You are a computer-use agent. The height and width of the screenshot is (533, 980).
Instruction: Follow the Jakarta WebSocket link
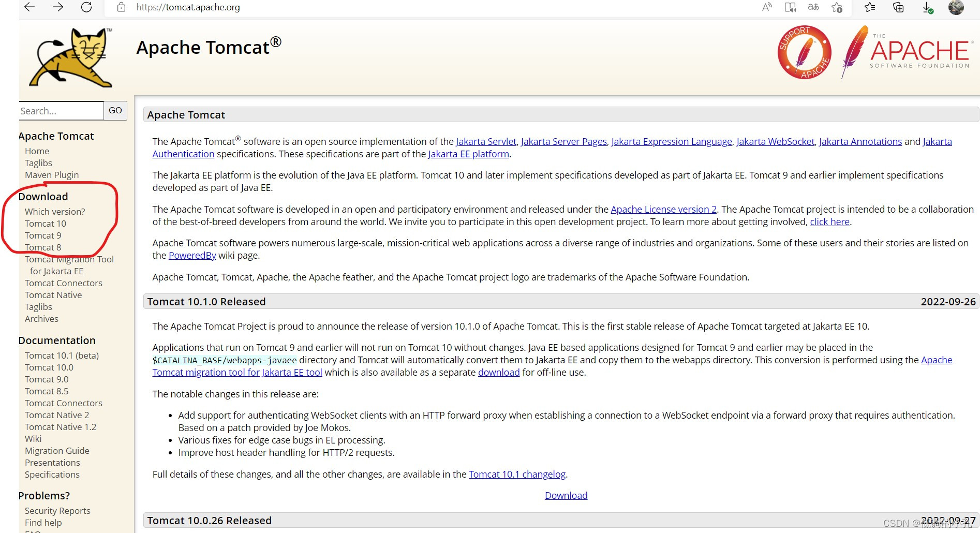[x=776, y=141]
